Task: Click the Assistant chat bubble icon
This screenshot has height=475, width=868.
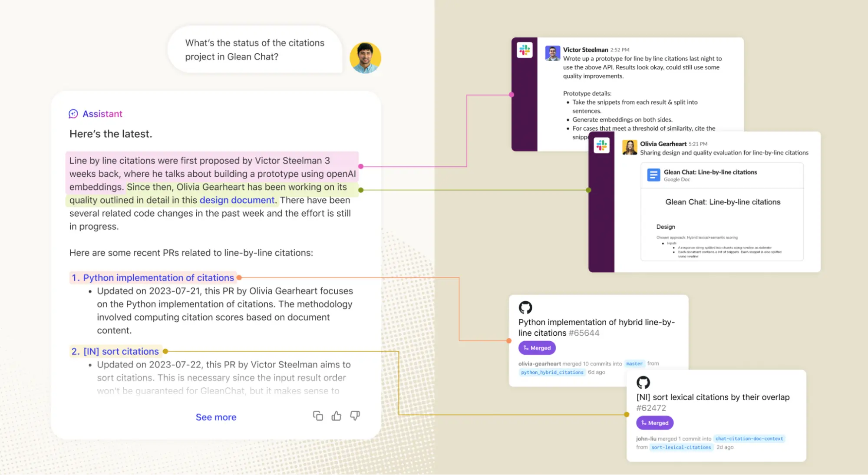Action: pos(73,114)
